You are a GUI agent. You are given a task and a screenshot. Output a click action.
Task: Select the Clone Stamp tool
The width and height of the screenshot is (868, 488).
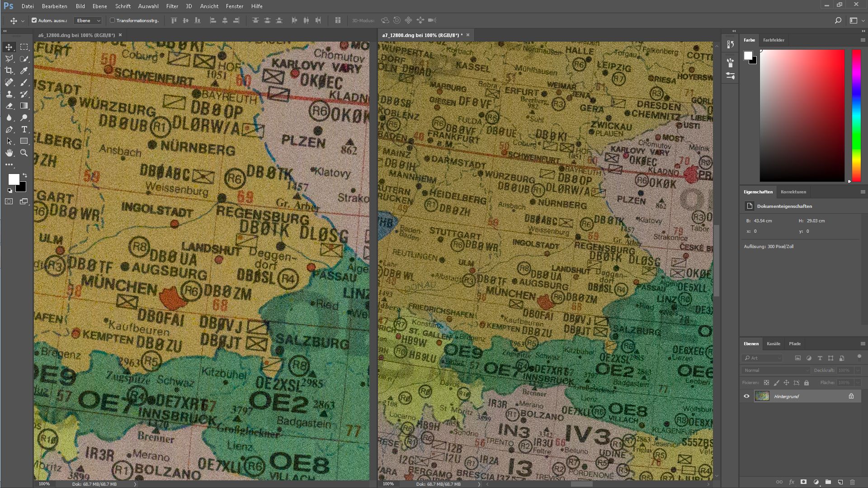click(x=9, y=94)
